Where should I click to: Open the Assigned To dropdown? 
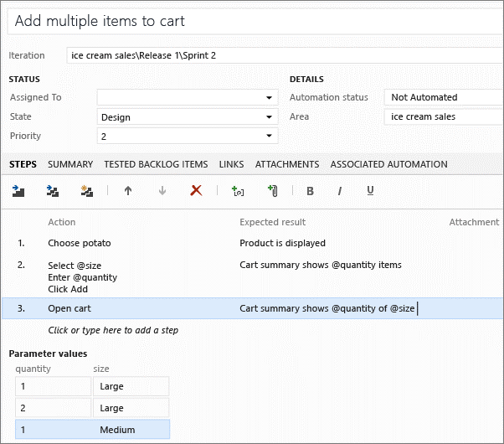click(x=269, y=98)
